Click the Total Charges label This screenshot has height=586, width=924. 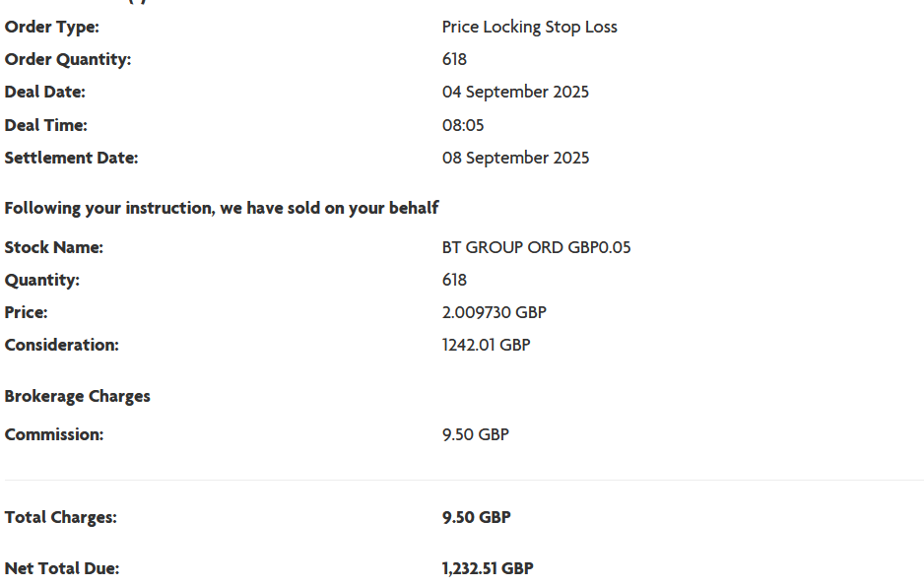click(61, 517)
